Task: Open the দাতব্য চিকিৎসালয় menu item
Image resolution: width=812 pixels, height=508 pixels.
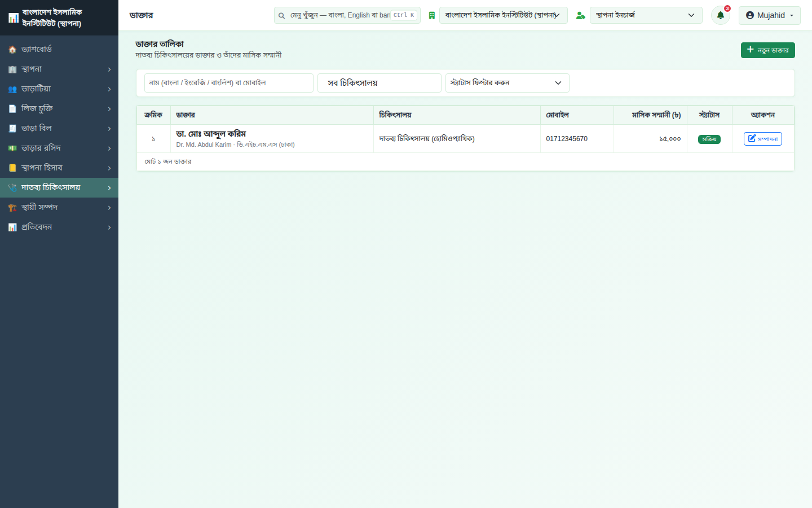Action: point(59,188)
